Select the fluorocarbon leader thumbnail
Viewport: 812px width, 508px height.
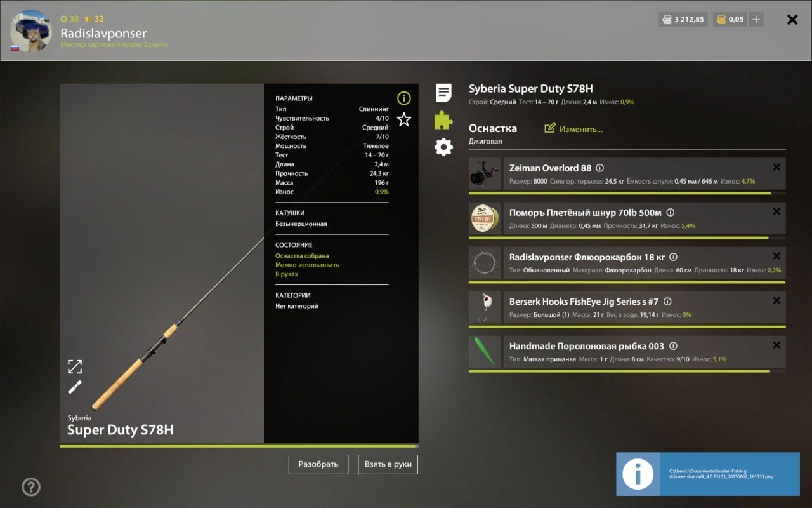[x=485, y=263]
